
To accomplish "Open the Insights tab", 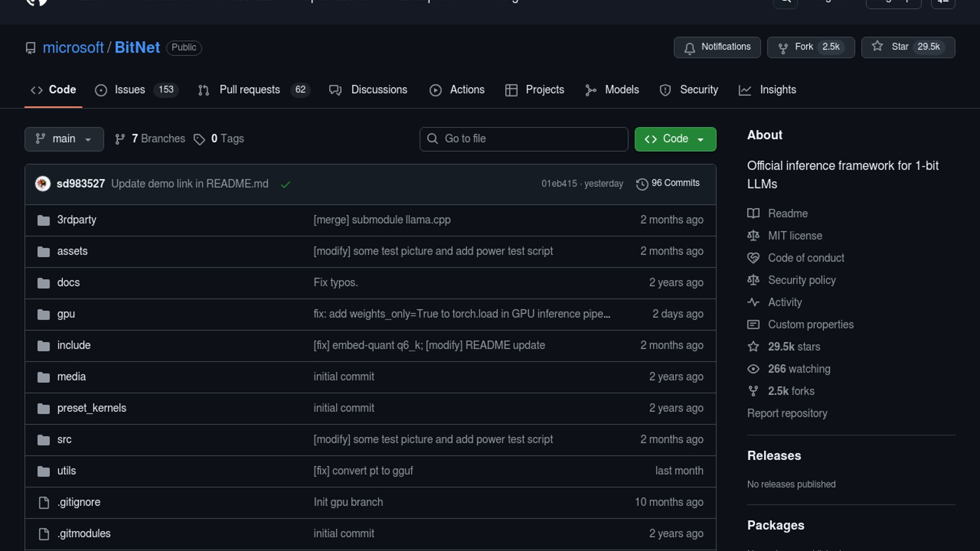I will click(777, 90).
